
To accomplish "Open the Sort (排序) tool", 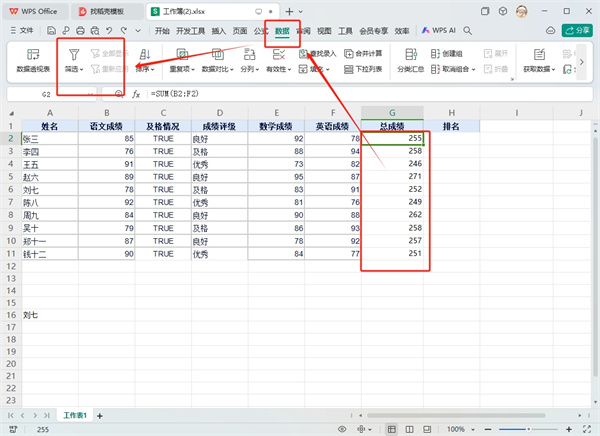I will [x=145, y=60].
